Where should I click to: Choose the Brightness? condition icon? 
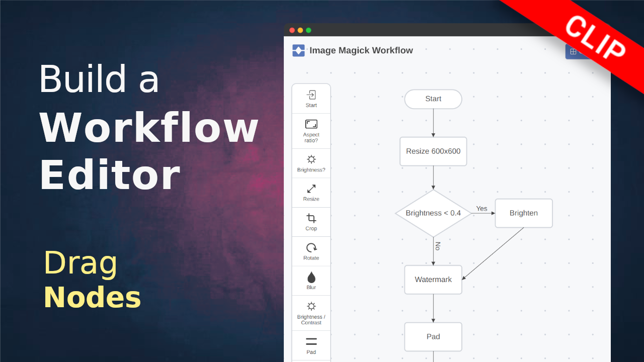tap(311, 159)
